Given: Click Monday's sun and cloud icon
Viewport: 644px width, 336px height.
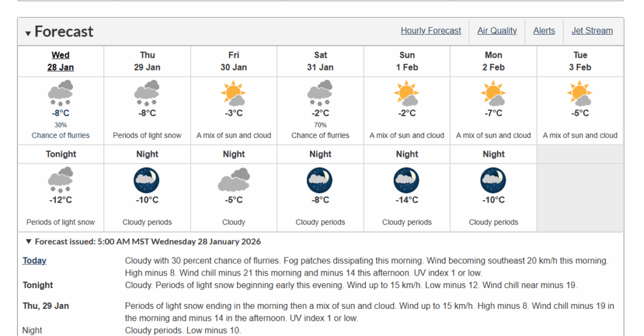Looking at the screenshot, I should [x=493, y=93].
